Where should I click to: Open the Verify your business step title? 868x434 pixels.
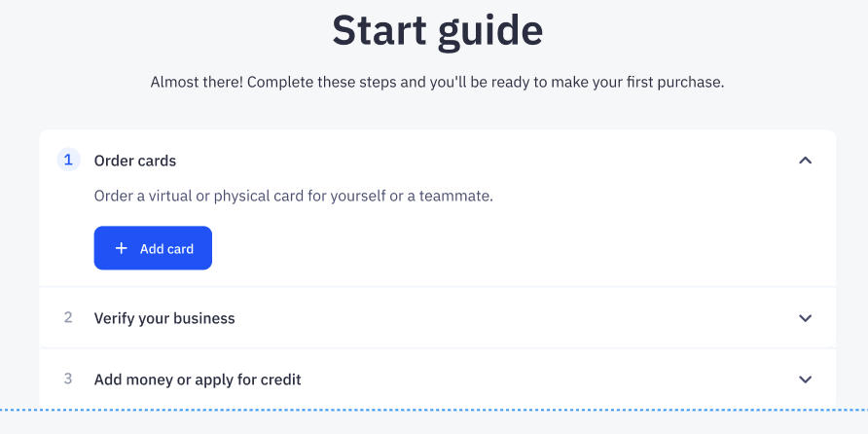(x=164, y=318)
